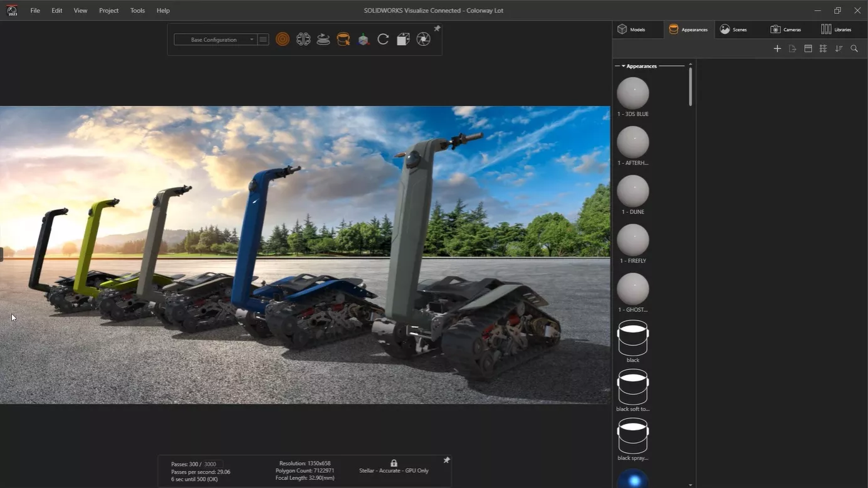Click the left panel expand handle

[2, 254]
